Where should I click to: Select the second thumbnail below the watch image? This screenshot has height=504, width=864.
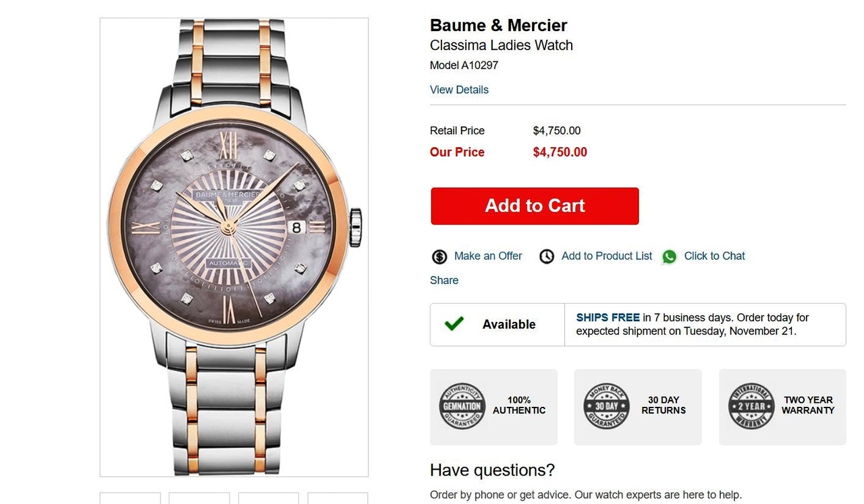(199, 499)
